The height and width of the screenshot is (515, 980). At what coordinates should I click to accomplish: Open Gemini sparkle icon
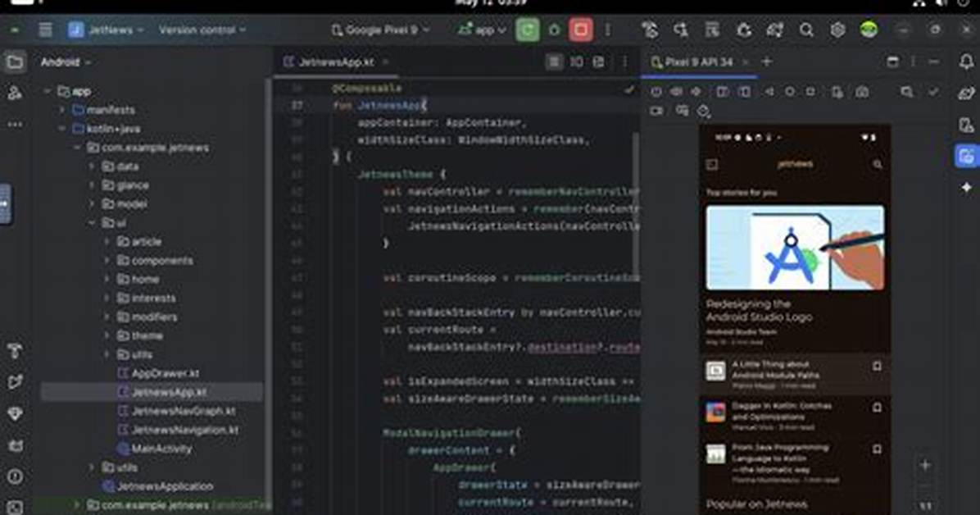(966, 187)
